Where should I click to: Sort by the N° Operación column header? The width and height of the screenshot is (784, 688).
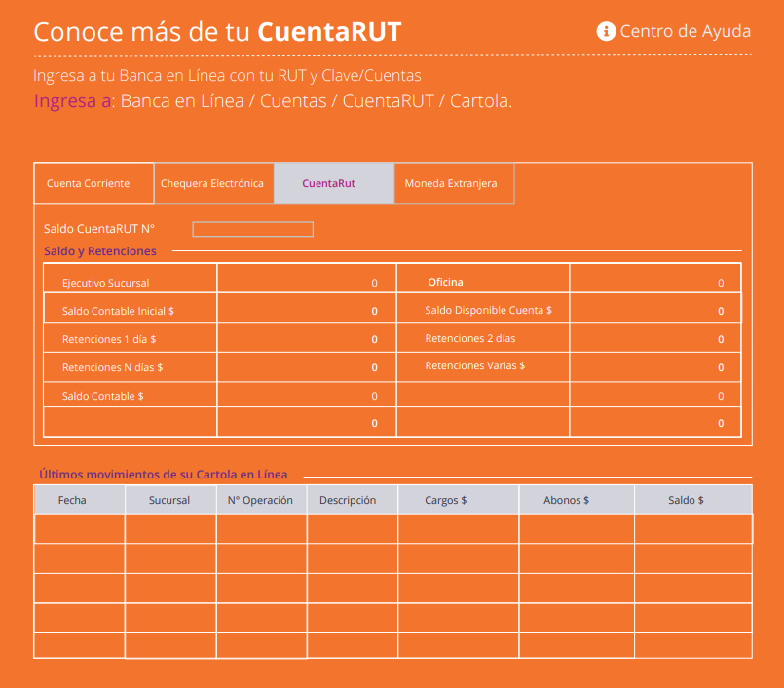tap(260, 500)
